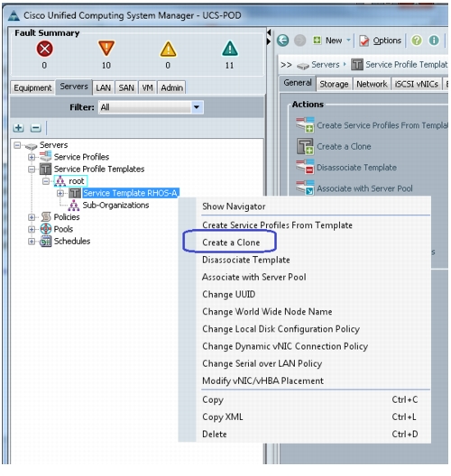Switch to the Admin tab
The width and height of the screenshot is (451, 476).
click(172, 87)
